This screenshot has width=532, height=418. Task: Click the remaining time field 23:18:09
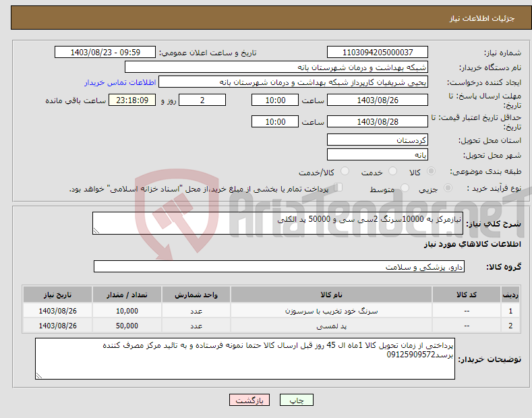[x=132, y=100]
